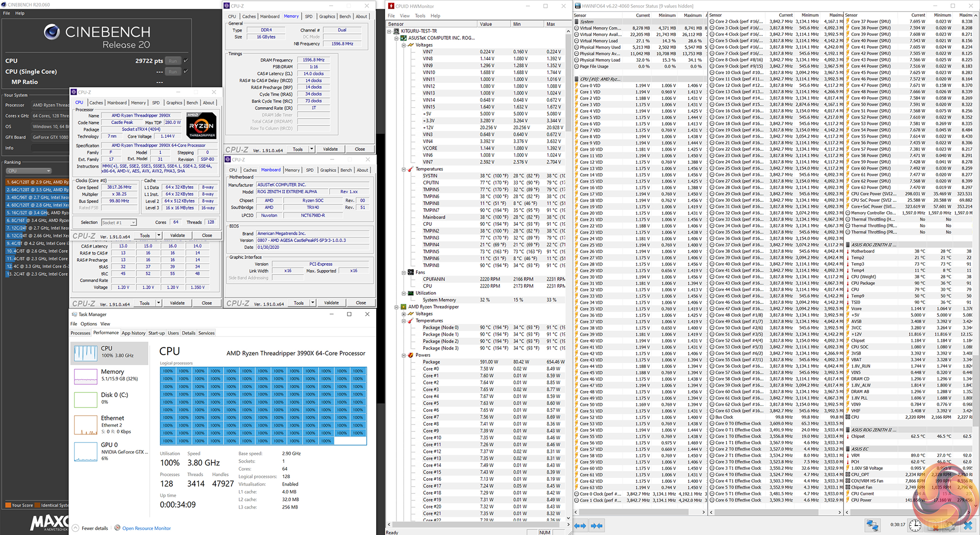
Task: Select the GPU 0 performance graph thumbnail
Action: pos(86,452)
